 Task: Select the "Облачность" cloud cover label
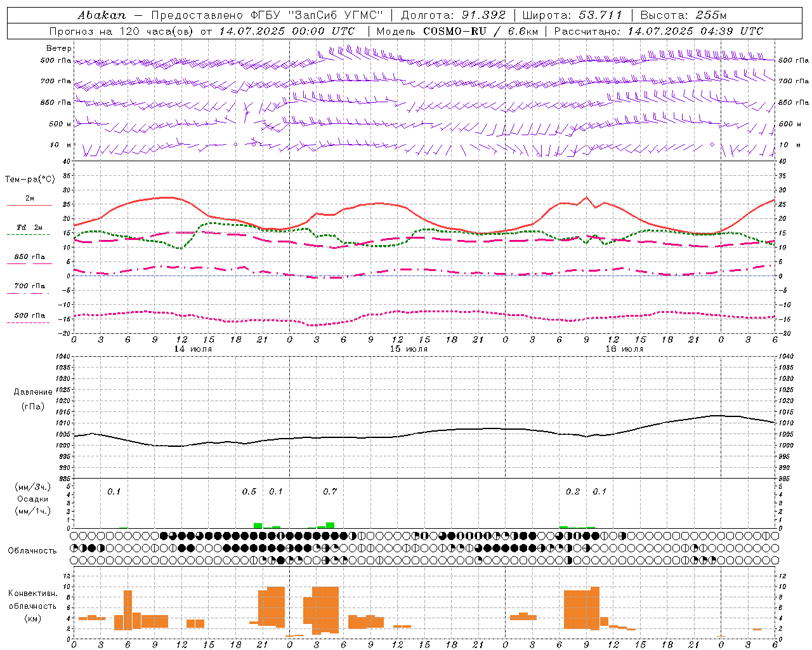point(32,551)
